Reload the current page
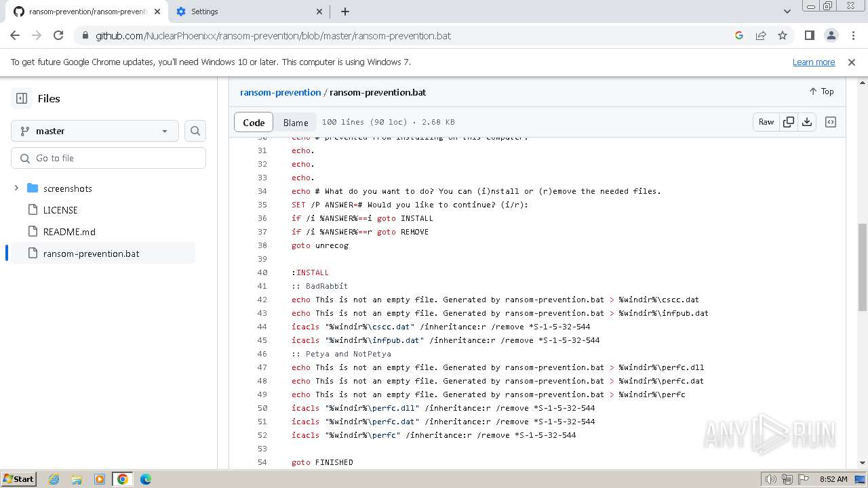The image size is (868, 488). point(58,35)
